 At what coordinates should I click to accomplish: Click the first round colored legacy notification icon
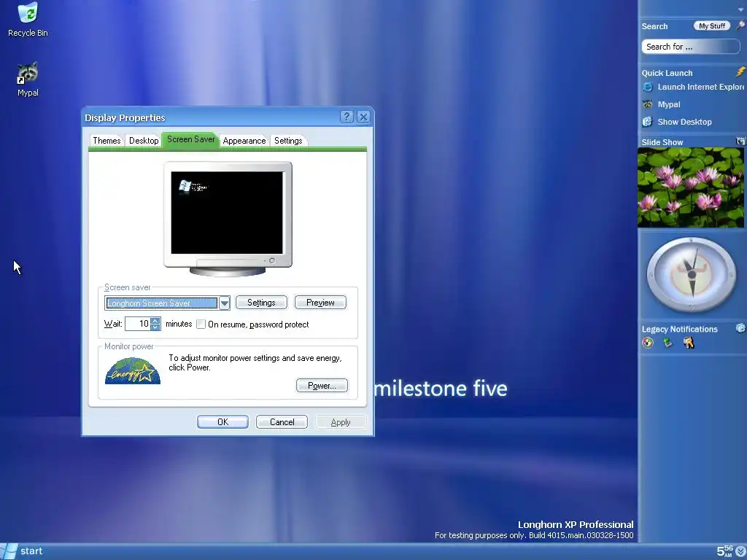[648, 343]
